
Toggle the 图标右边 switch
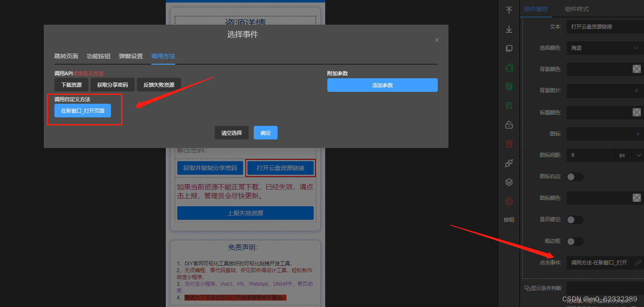tap(575, 176)
